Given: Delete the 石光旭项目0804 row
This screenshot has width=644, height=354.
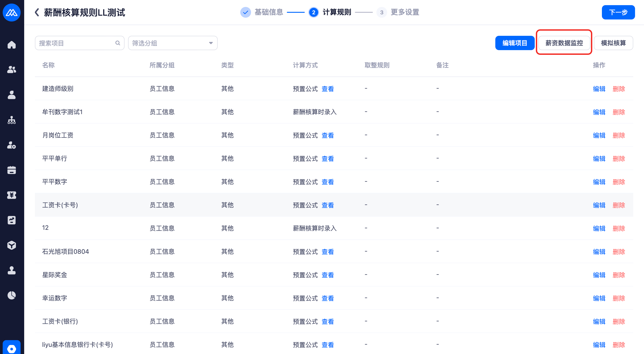Looking at the screenshot, I should [x=619, y=251].
